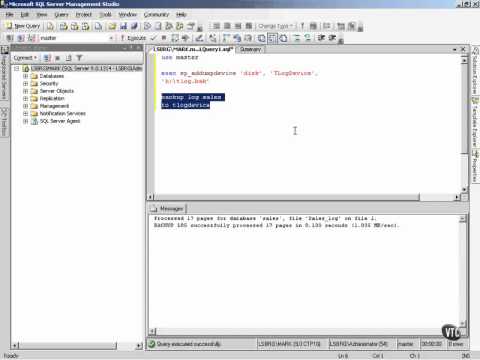Select the SQLQuery1.sql document tab

193,49
